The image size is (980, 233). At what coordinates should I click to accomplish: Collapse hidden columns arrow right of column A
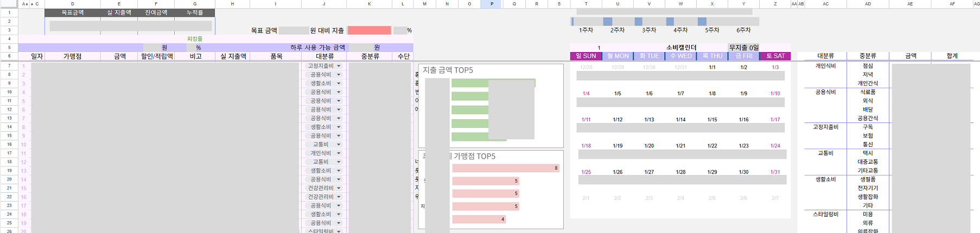pyautogui.click(x=27, y=4)
